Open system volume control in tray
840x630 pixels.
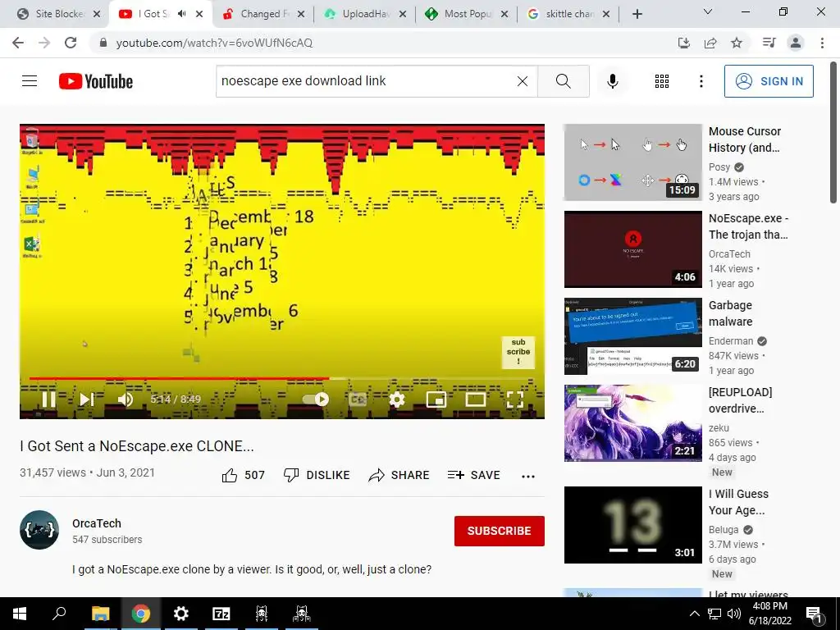(x=734, y=614)
